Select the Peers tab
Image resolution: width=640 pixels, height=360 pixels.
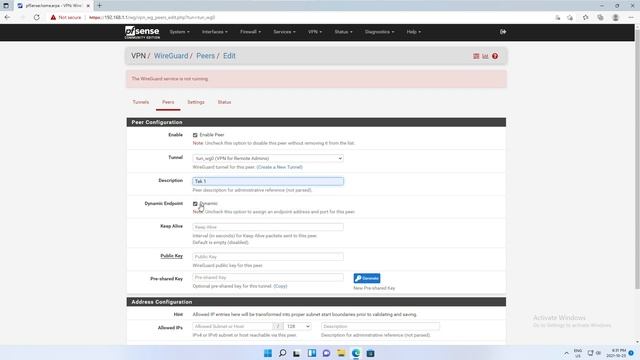pos(168,102)
